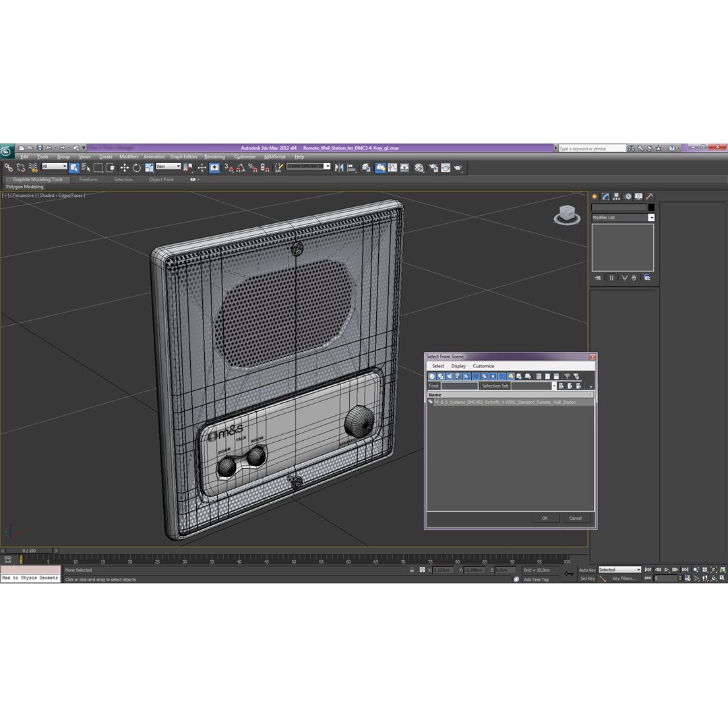Click the Polygon Modeling panel button

25,187
